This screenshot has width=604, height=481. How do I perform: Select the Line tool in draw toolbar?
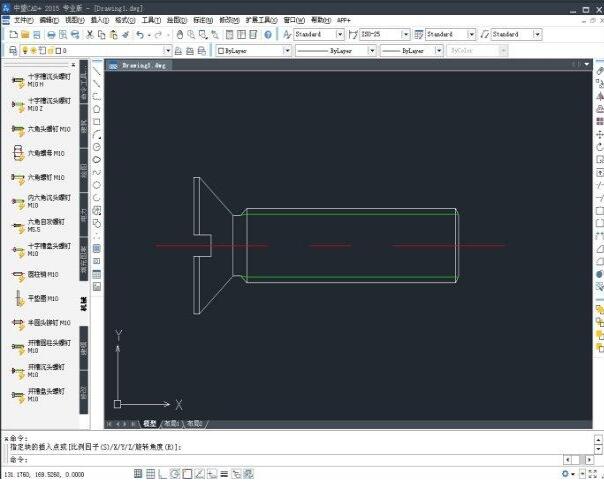point(97,71)
